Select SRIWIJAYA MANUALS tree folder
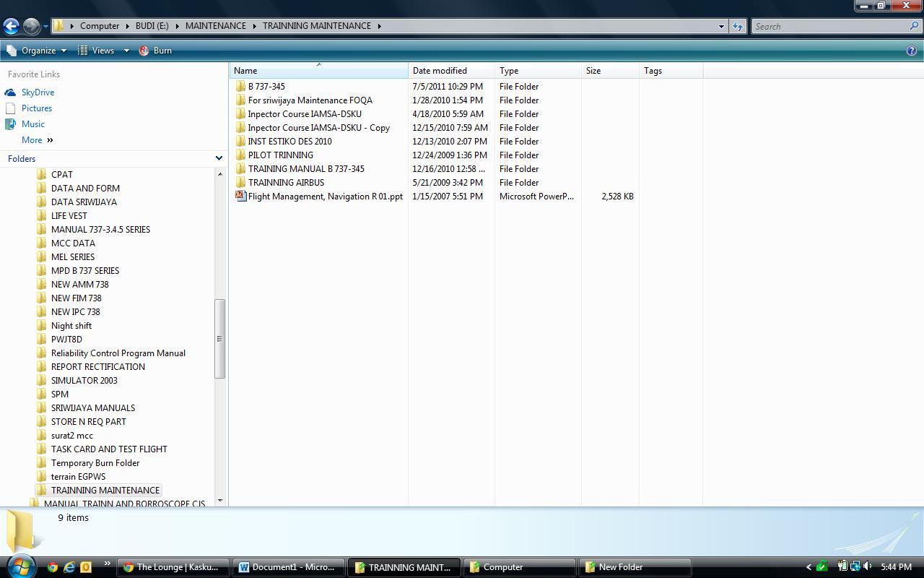The image size is (924, 578). click(92, 408)
